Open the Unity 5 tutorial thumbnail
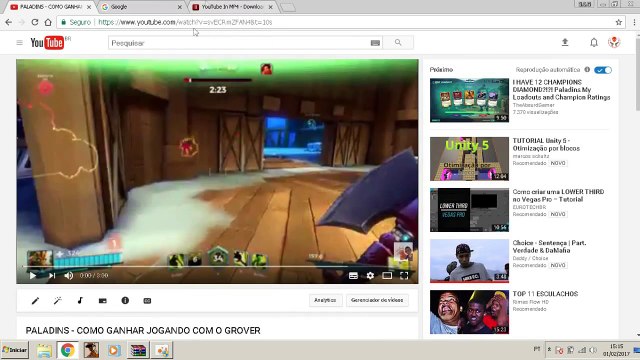640x360 pixels. click(469, 159)
